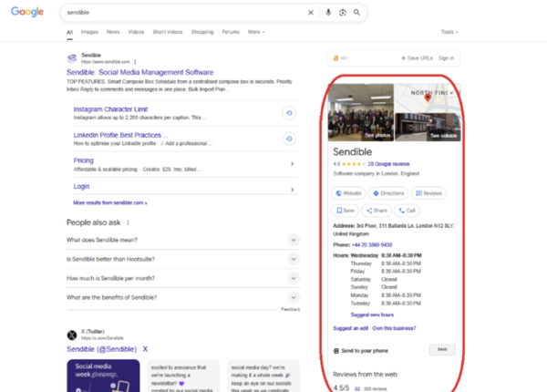Click Suggest an edit link
Screen dimensions: 547x392
point(350,328)
